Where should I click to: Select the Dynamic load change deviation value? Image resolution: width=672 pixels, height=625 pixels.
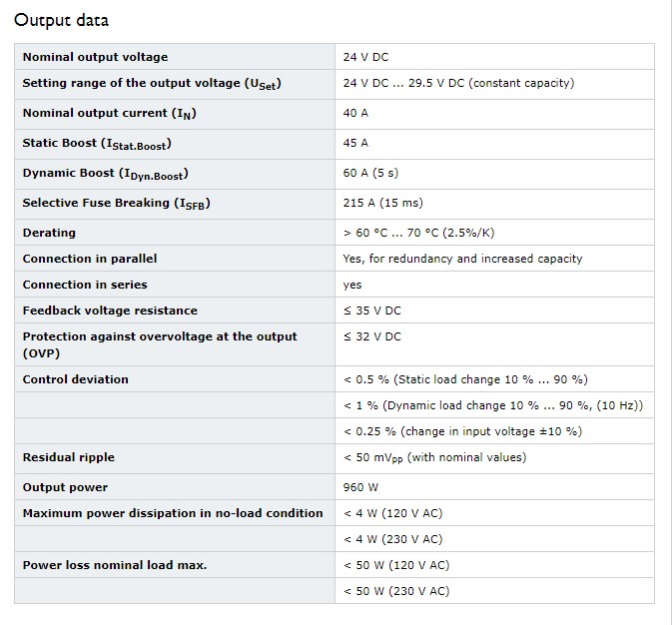[x=493, y=405]
